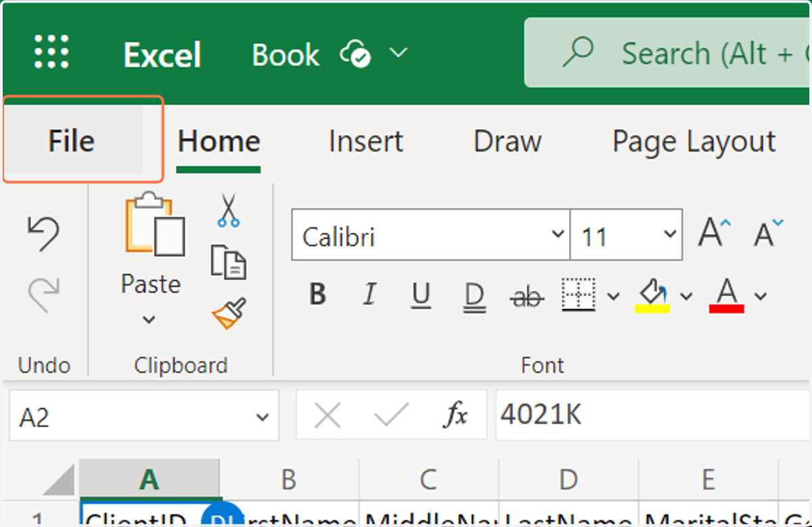Toggle Italic formatting
812x527 pixels.
[x=369, y=295]
